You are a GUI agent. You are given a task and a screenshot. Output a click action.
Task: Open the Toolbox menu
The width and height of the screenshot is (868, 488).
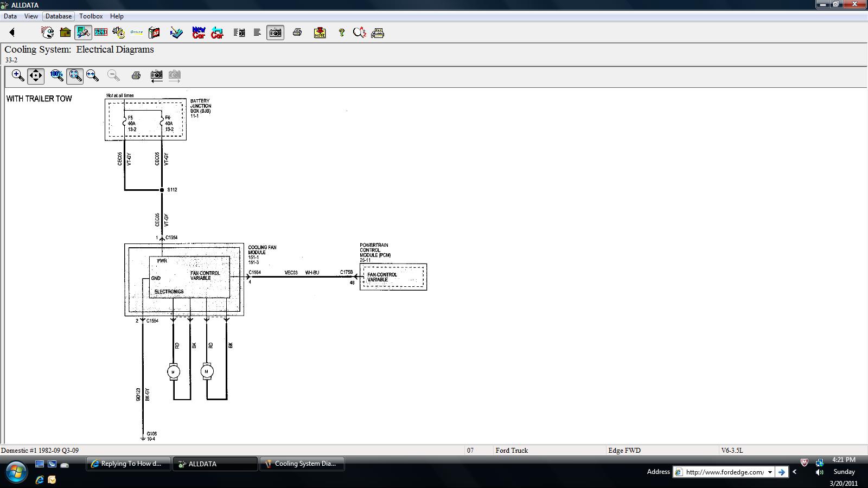[91, 16]
